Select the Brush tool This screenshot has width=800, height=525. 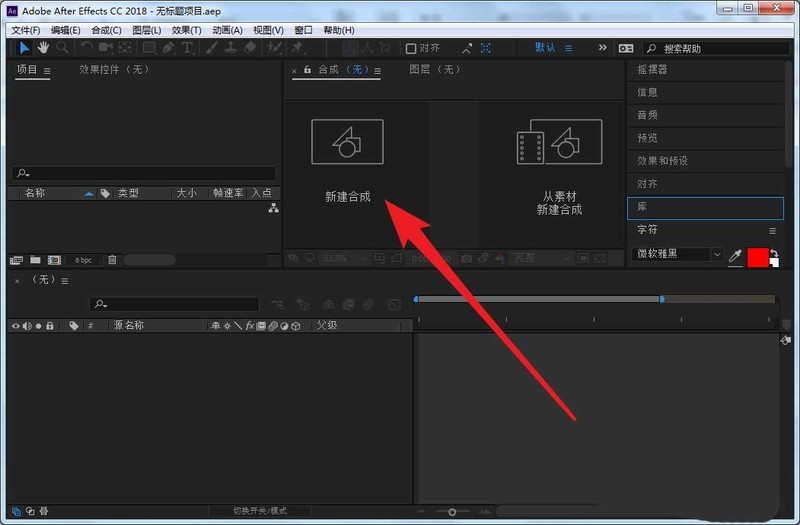(212, 48)
